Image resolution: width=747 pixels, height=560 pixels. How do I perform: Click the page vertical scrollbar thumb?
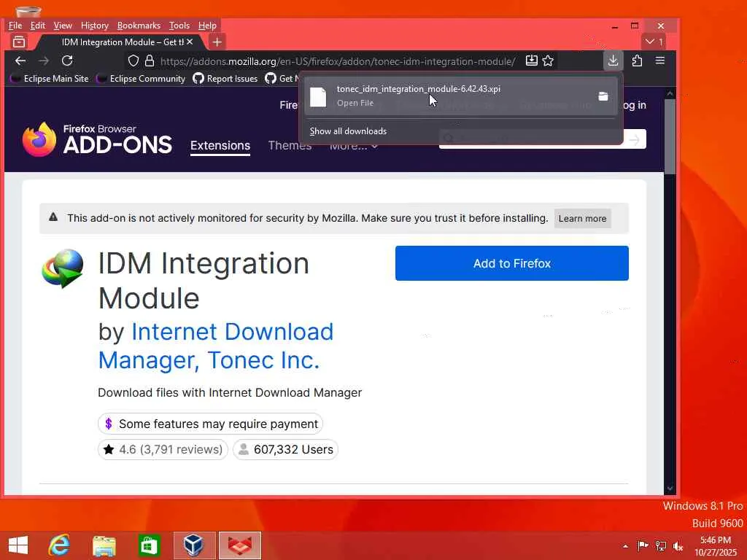[x=670, y=136]
